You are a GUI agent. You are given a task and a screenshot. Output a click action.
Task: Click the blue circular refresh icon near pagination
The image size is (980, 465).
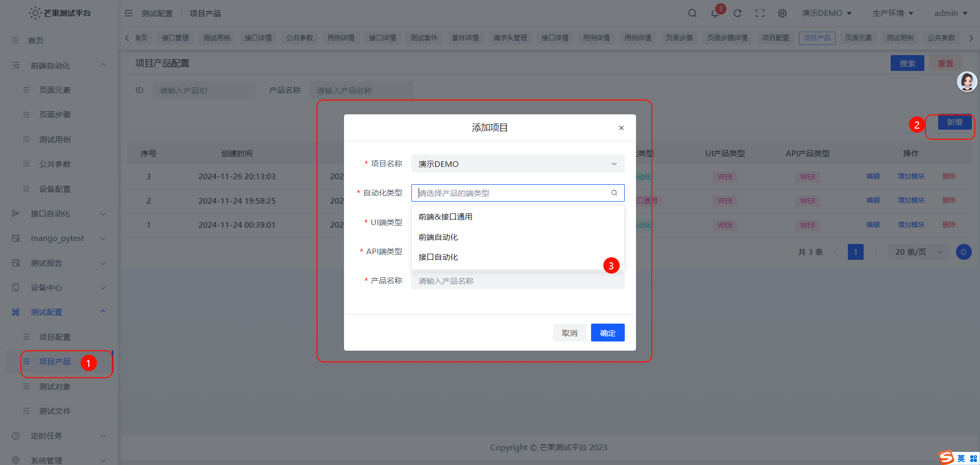coord(964,252)
